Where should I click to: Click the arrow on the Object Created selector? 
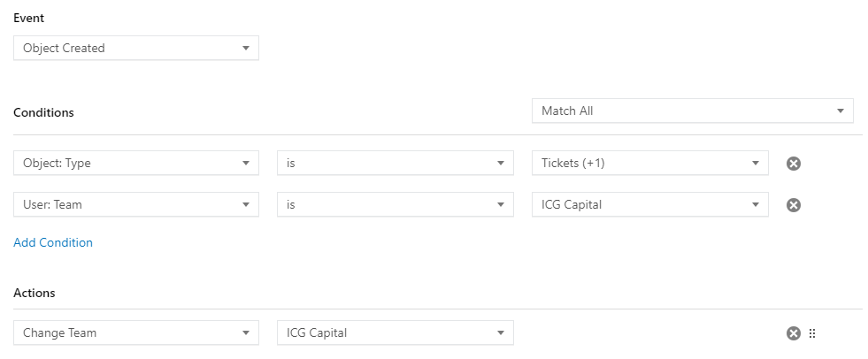point(246,49)
